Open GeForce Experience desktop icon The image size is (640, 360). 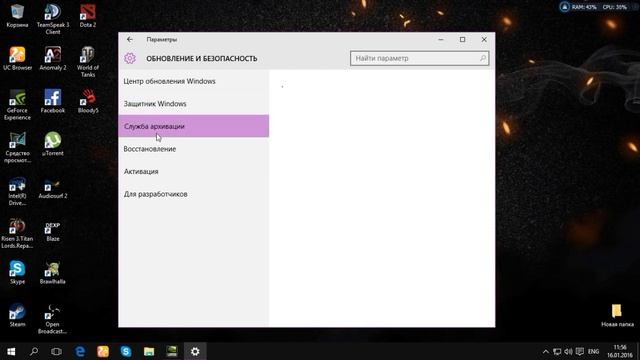coord(17,104)
